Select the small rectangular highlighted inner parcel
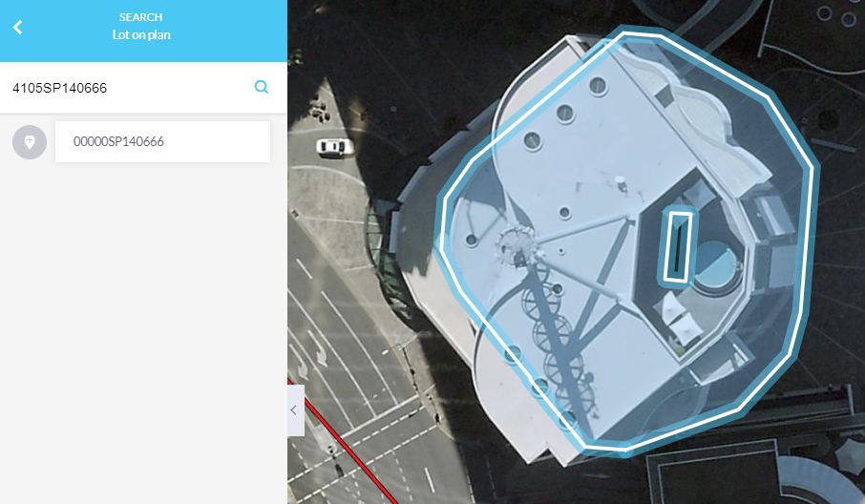 [678, 245]
